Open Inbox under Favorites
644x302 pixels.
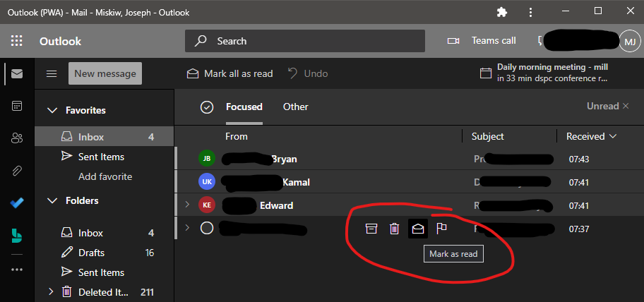[x=105, y=137]
